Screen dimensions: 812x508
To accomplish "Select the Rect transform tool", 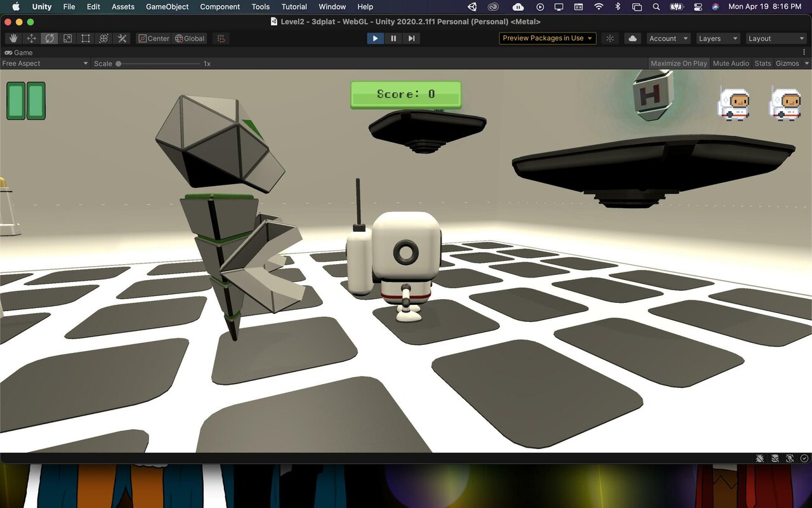I will 86,38.
